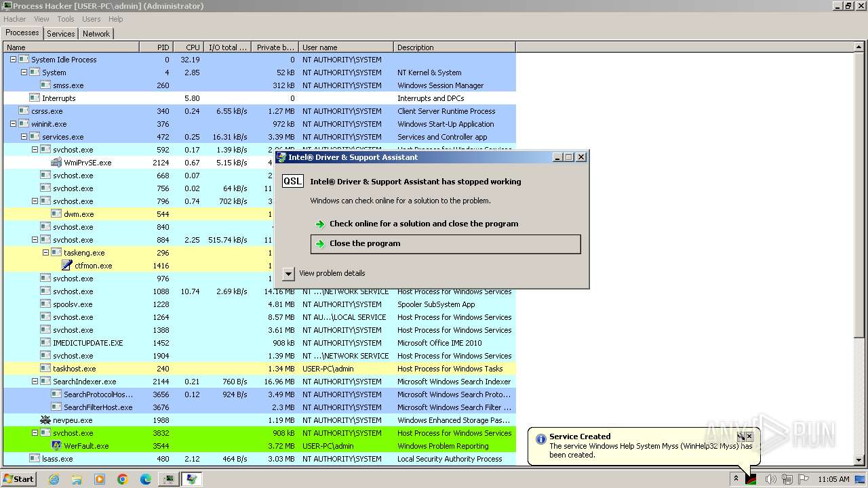
Task: Collapse svchost.exe PID 3832 node
Action: pyautogui.click(x=35, y=433)
